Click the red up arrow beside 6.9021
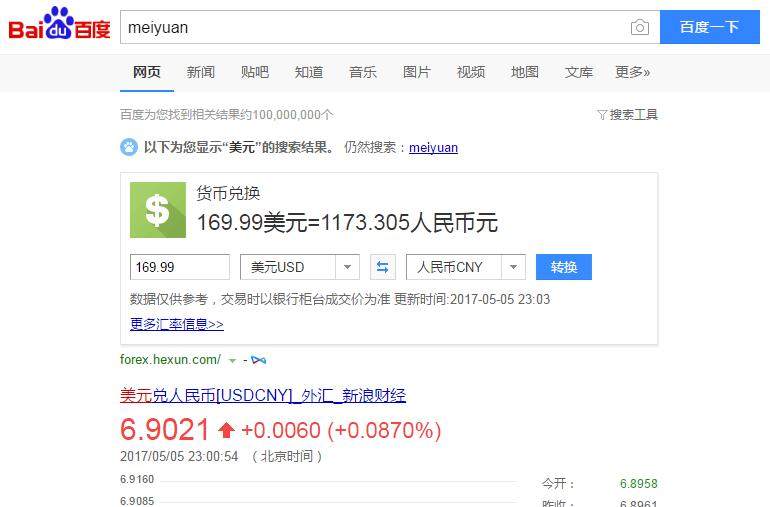Screen dimensions: 770x507 [226, 430]
